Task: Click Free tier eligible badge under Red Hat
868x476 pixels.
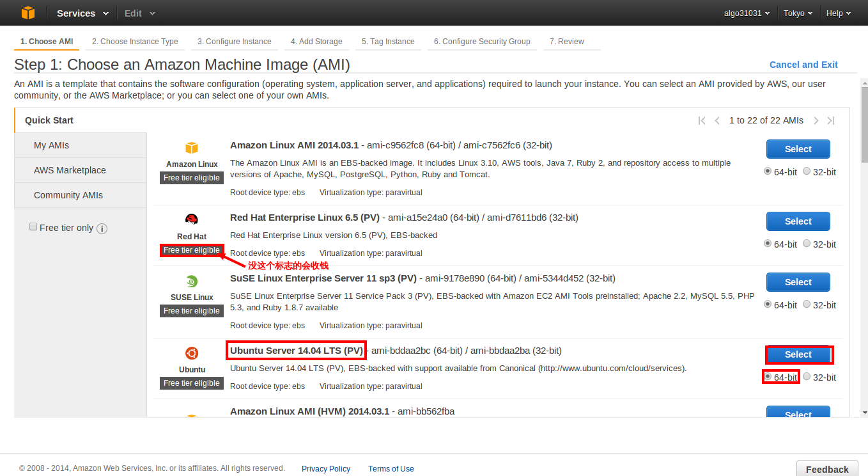Action: click(x=192, y=250)
